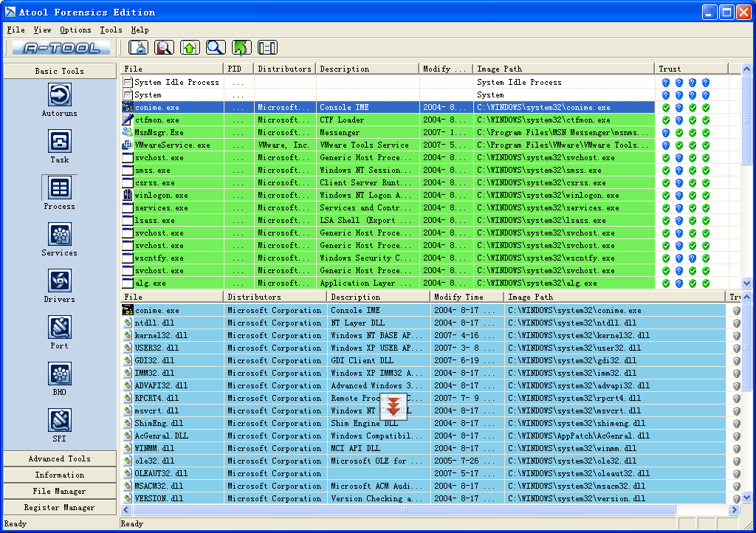Click the winlogon.exe process icon

point(128,195)
